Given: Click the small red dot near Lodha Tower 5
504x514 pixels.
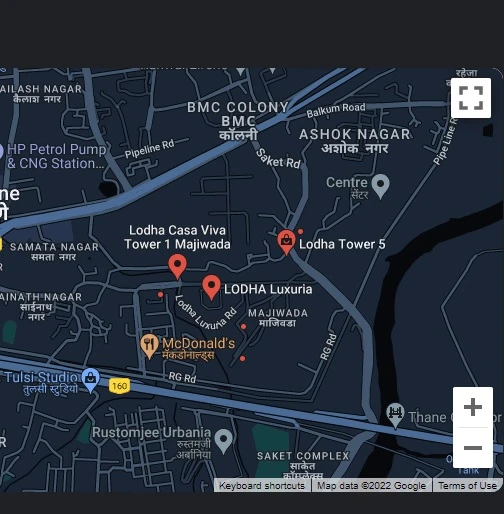Looking at the screenshot, I should click(x=300, y=231).
